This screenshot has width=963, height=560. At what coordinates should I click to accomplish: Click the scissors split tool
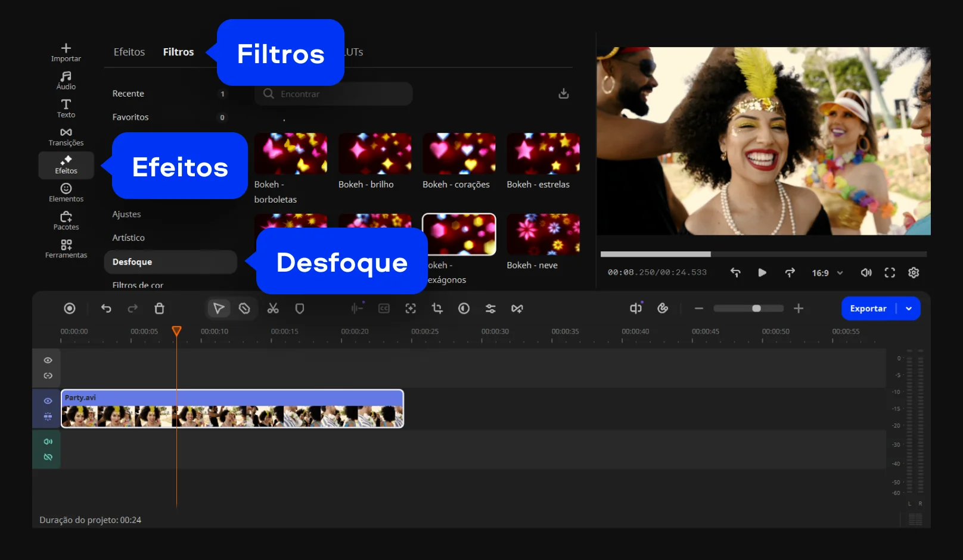[273, 308]
